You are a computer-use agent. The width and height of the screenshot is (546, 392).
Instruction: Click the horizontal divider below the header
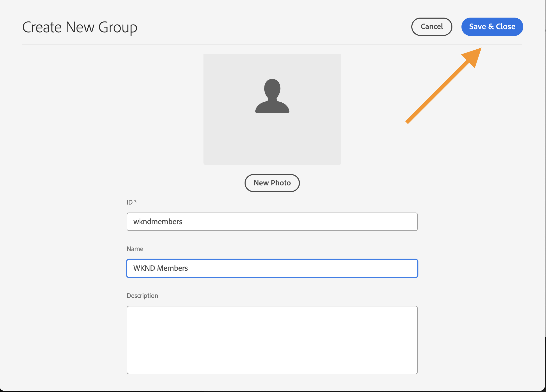pos(272,44)
